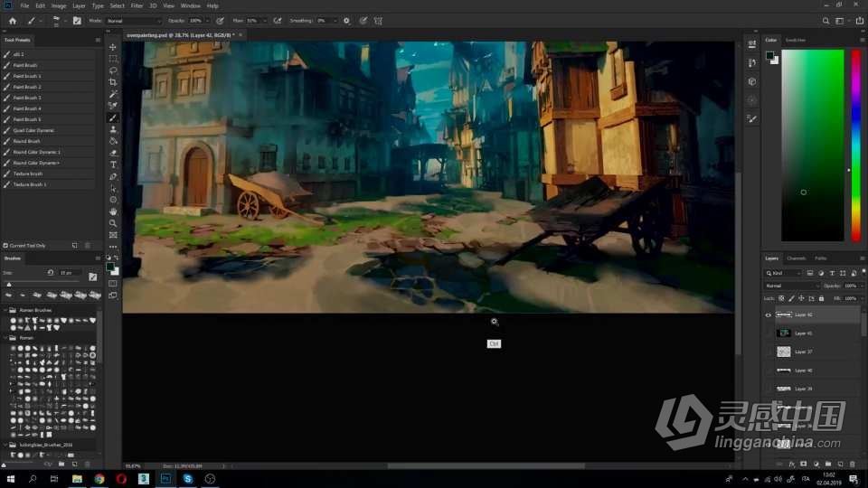Select the Type tool
The image size is (868, 488).
[113, 164]
